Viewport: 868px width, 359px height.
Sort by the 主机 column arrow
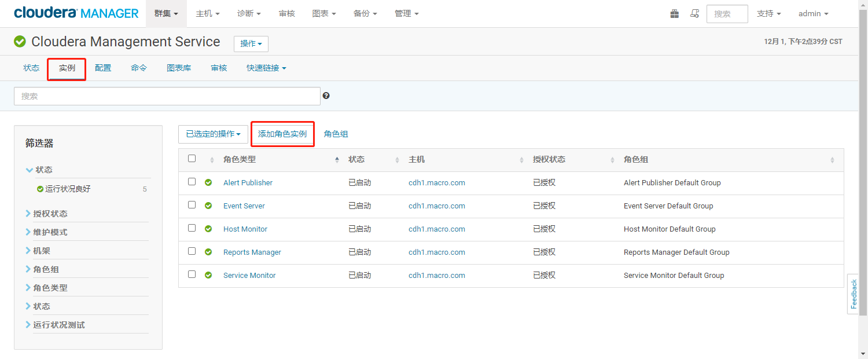coord(521,160)
